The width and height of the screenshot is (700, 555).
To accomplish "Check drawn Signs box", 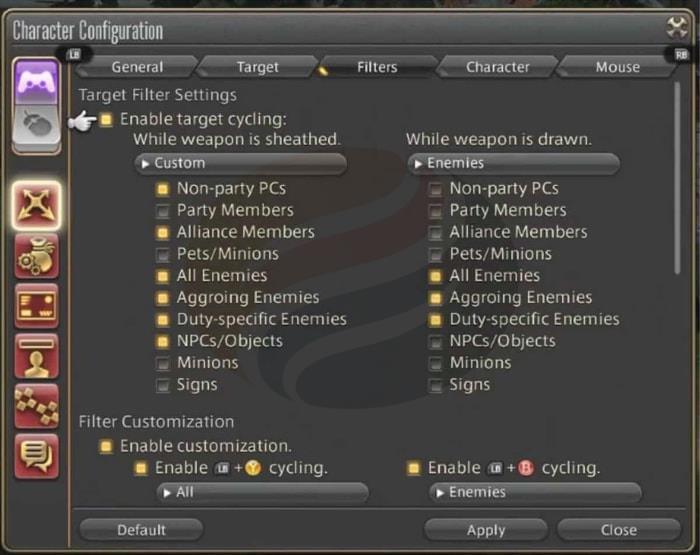I will click(435, 385).
